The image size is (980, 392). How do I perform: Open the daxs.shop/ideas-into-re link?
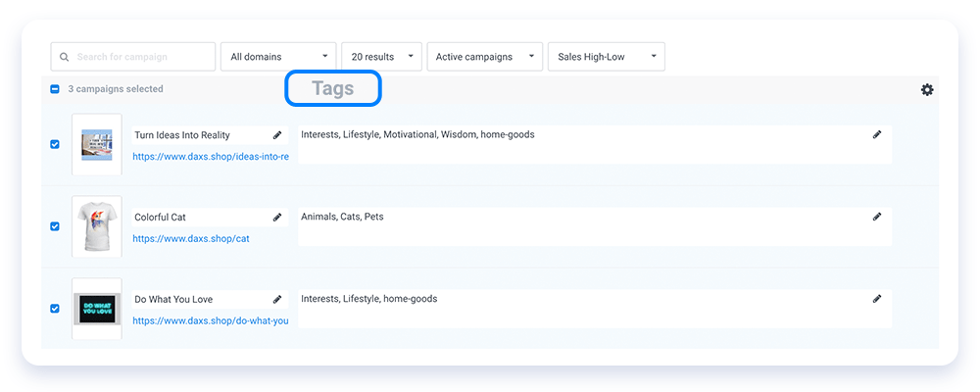pos(211,156)
